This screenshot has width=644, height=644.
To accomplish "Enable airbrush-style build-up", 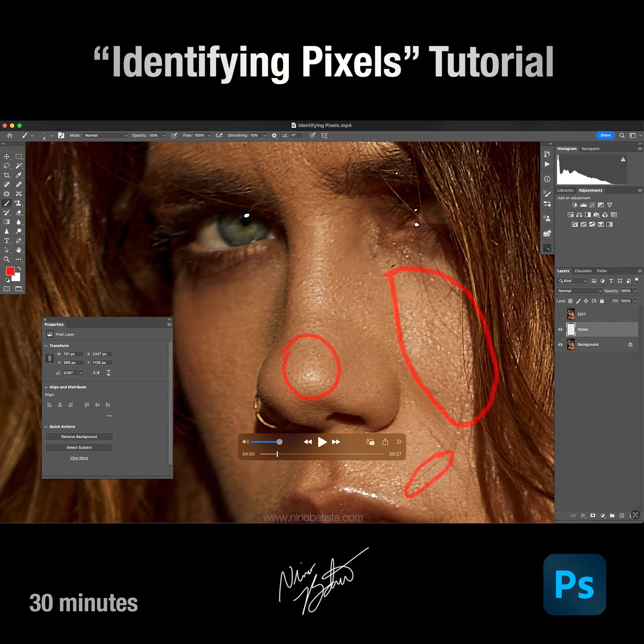I will pos(219,136).
